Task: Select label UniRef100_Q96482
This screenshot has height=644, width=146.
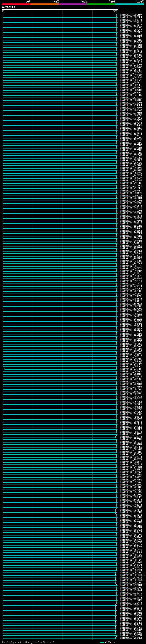Action: 131,359
